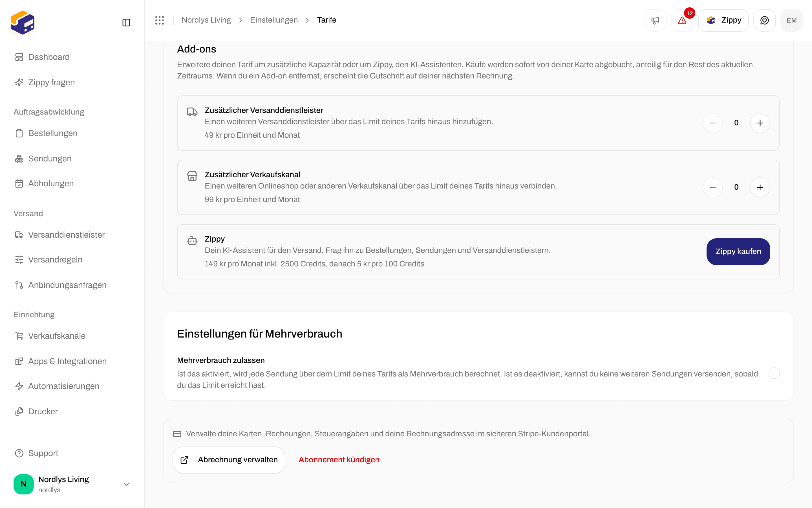The image size is (812, 508).
Task: Click the '99 kr pro Einheit und Monat' text
Action: click(252, 200)
